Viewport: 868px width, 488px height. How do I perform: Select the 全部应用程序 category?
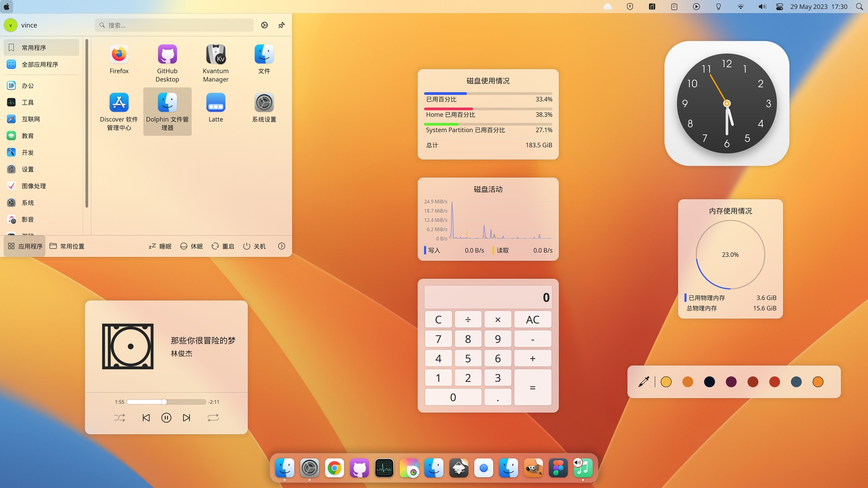pyautogui.click(x=42, y=65)
